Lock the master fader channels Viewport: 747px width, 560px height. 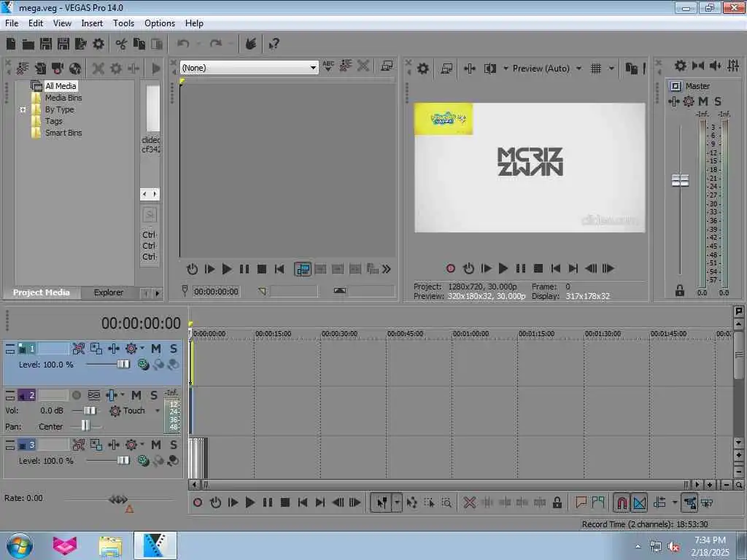pyautogui.click(x=680, y=290)
